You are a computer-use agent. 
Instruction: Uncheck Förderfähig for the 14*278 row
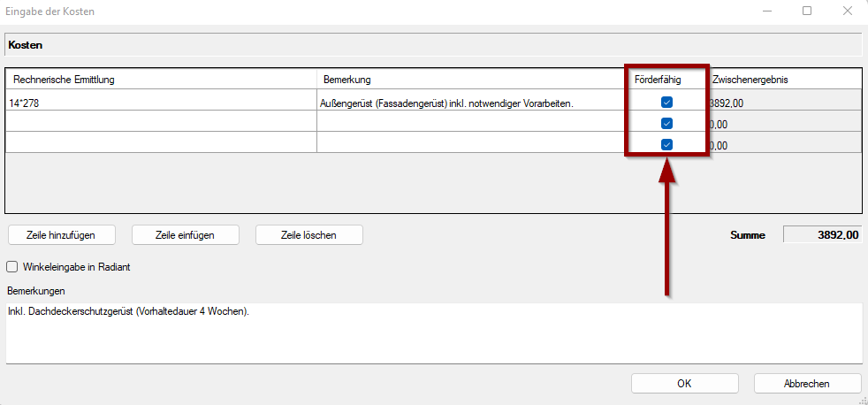[667, 103]
